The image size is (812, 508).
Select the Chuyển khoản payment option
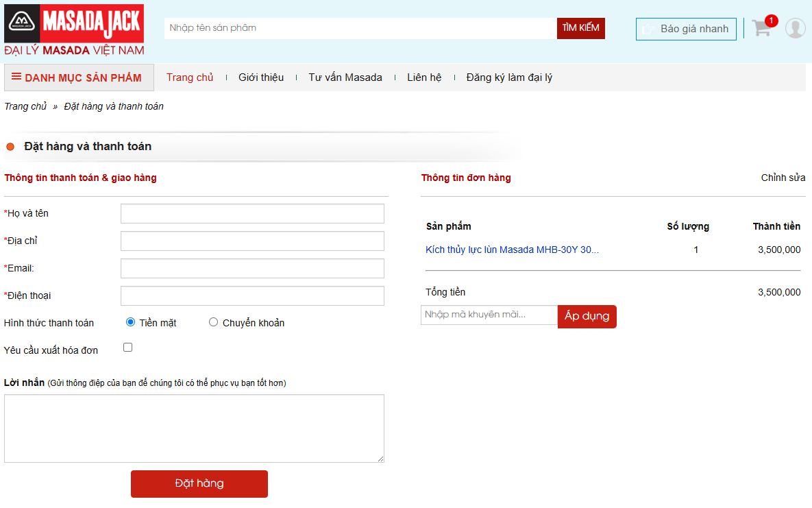[213, 322]
